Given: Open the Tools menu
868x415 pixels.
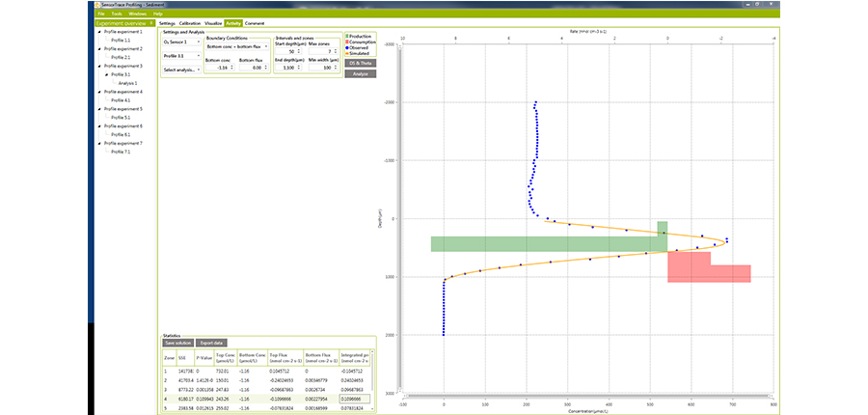Looking at the screenshot, I should [117, 13].
